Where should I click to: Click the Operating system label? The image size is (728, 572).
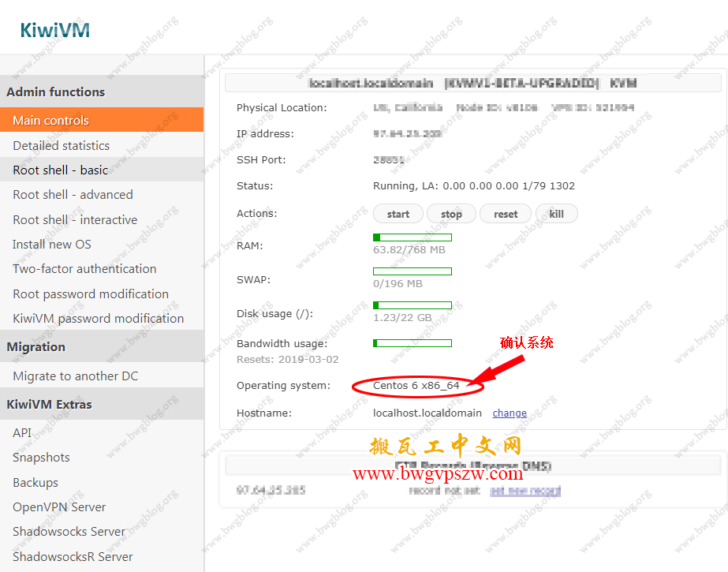tap(283, 385)
